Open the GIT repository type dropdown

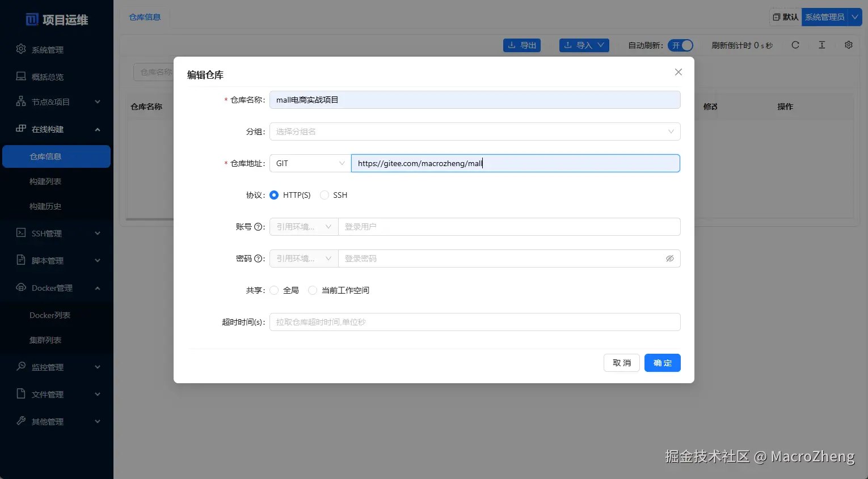310,163
